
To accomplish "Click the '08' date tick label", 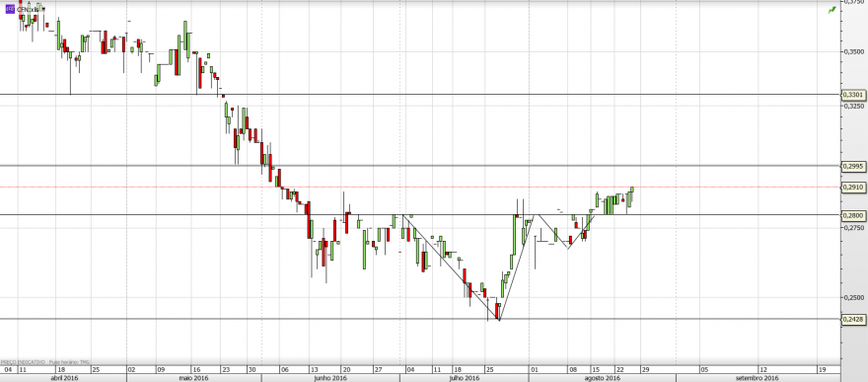I will (x=572, y=369).
